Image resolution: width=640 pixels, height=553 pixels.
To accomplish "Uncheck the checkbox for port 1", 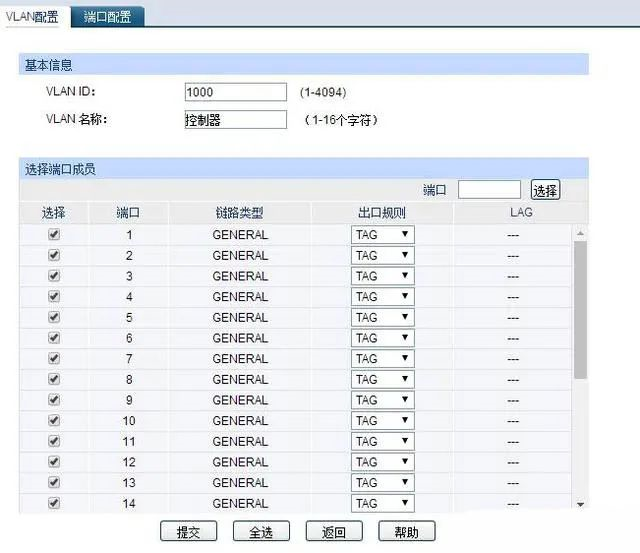I will pos(54,234).
